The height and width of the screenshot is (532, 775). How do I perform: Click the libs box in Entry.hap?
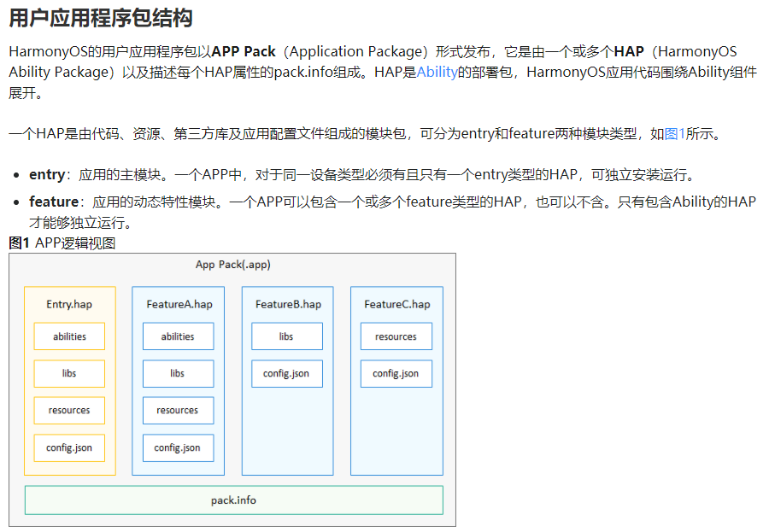pyautogui.click(x=69, y=373)
